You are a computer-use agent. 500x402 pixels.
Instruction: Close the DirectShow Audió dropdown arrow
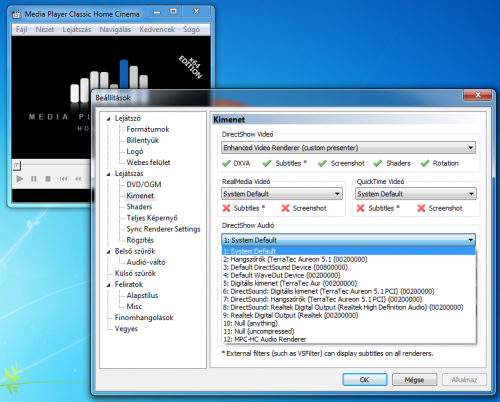coord(470,240)
